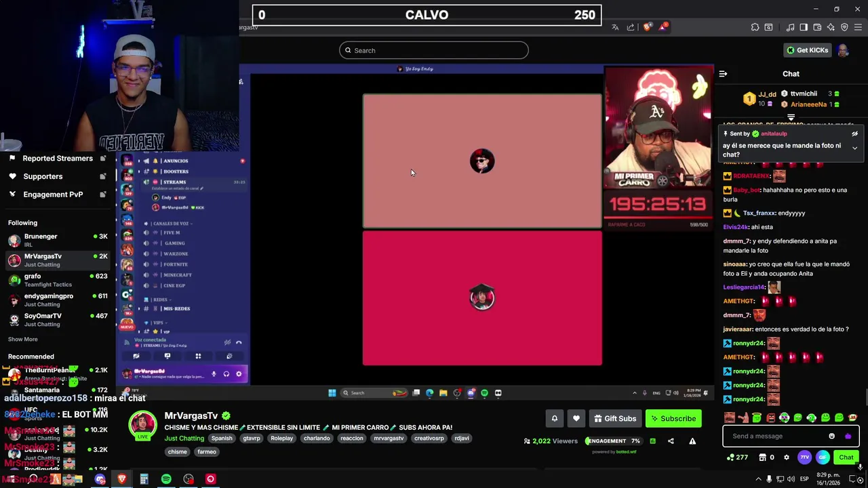Open chat settings gear icon
Image resolution: width=868 pixels, height=488 pixels.
(787, 457)
